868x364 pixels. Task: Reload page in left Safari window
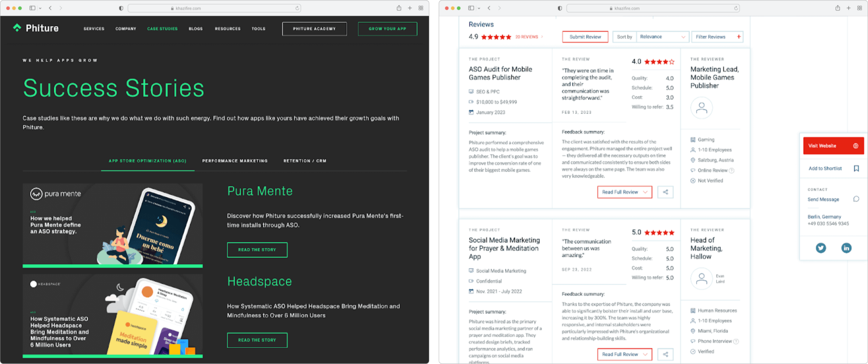point(297,8)
